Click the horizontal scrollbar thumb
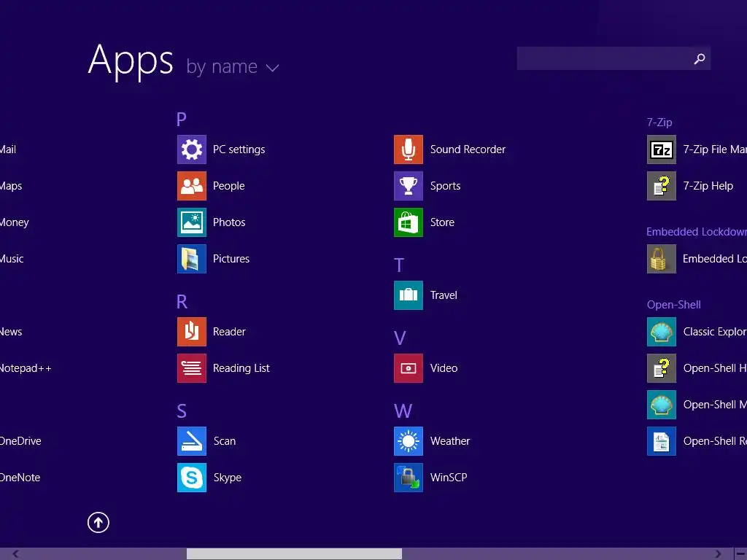Viewport: 747px width, 560px height. tap(294, 554)
